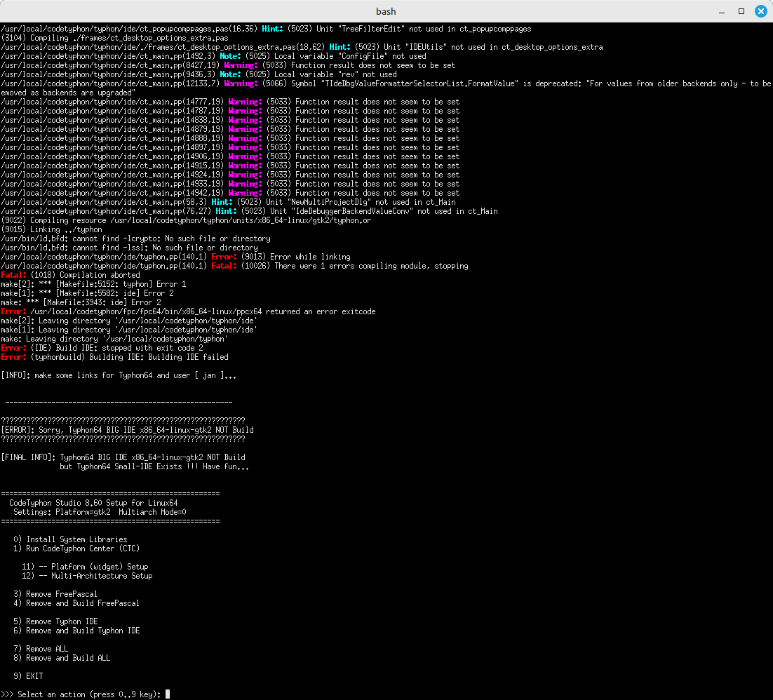Click menu line "7) Remove ALL"
The width and height of the screenshot is (773, 700).
(x=41, y=649)
